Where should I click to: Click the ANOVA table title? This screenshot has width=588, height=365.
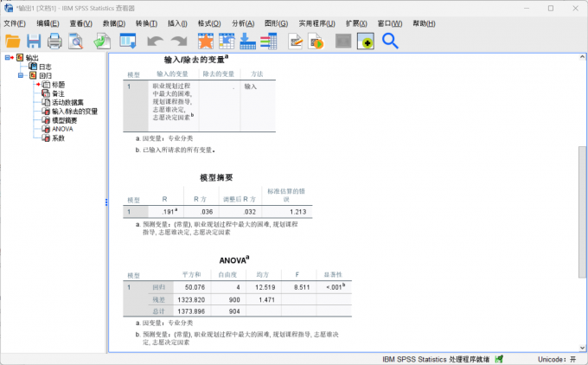click(234, 260)
